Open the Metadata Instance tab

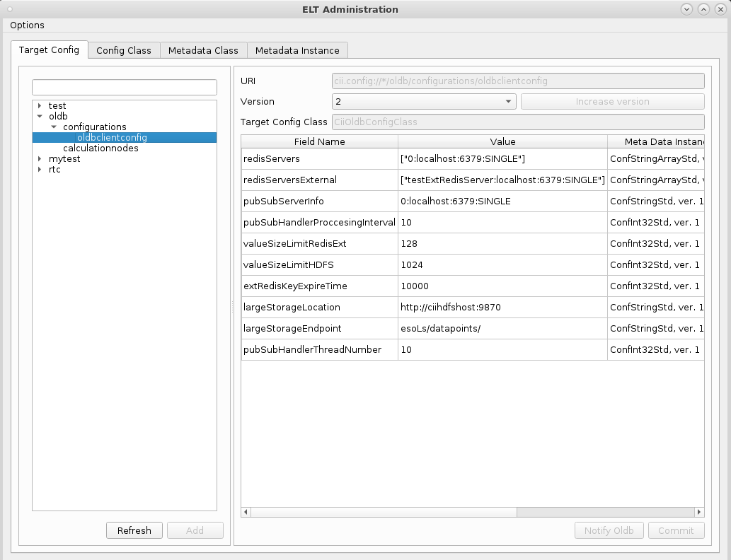[297, 50]
